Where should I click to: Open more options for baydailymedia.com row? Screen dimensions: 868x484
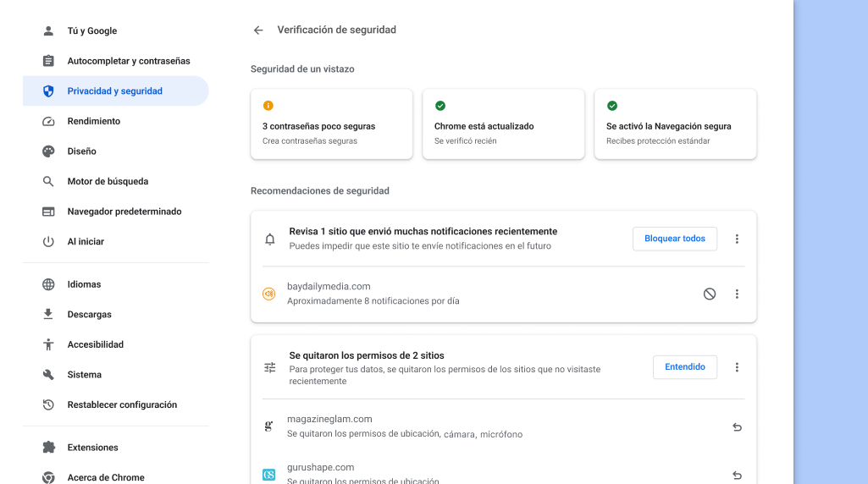[x=737, y=294]
